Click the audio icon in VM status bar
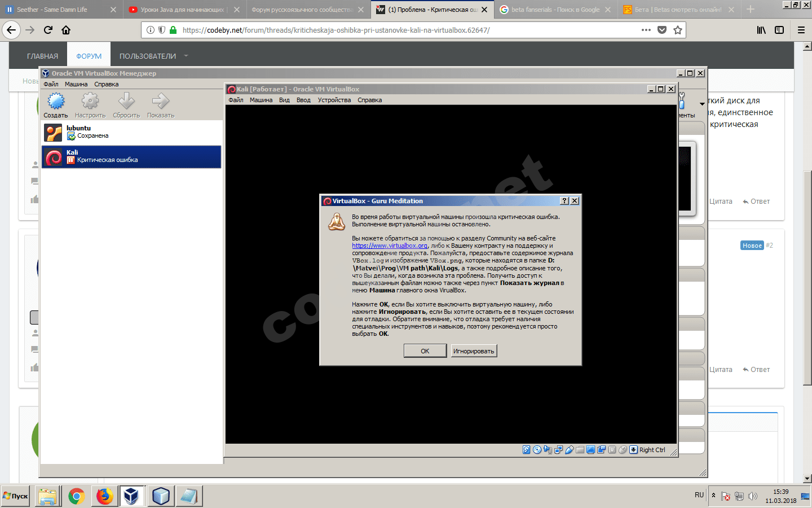Image resolution: width=812 pixels, height=508 pixels. tap(548, 450)
